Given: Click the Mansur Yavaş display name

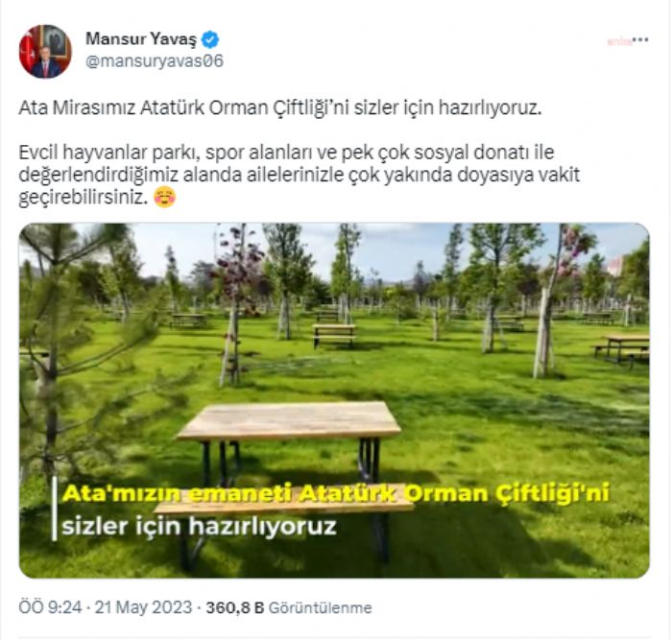Looking at the screenshot, I should click(x=140, y=39).
